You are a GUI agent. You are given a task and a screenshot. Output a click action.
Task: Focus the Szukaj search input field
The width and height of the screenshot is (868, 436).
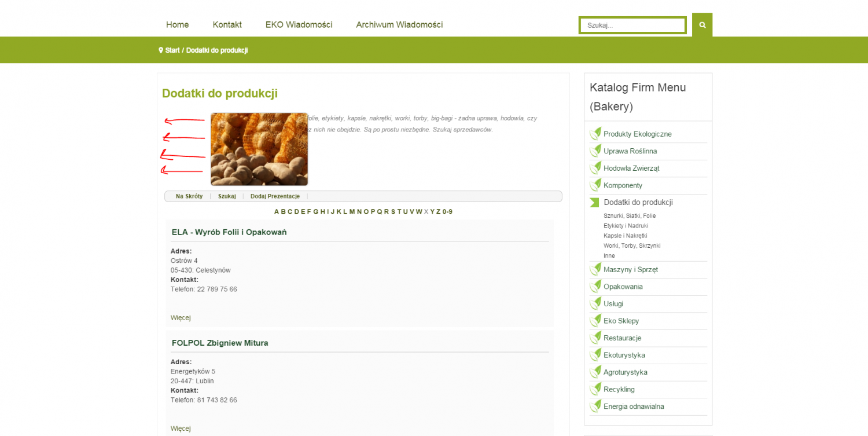tap(632, 25)
